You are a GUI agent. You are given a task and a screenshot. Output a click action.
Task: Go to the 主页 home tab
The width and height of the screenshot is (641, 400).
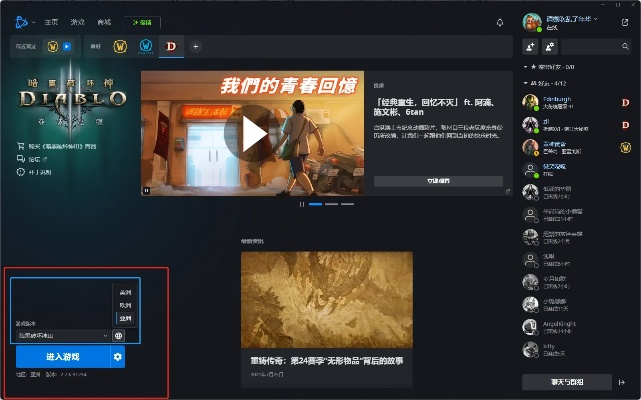point(51,22)
